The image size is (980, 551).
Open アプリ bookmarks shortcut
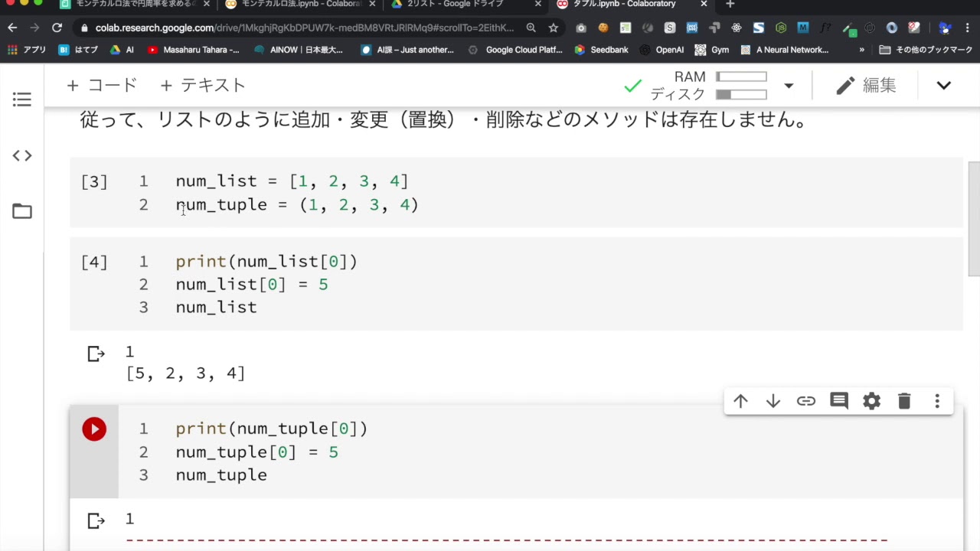[x=27, y=50]
